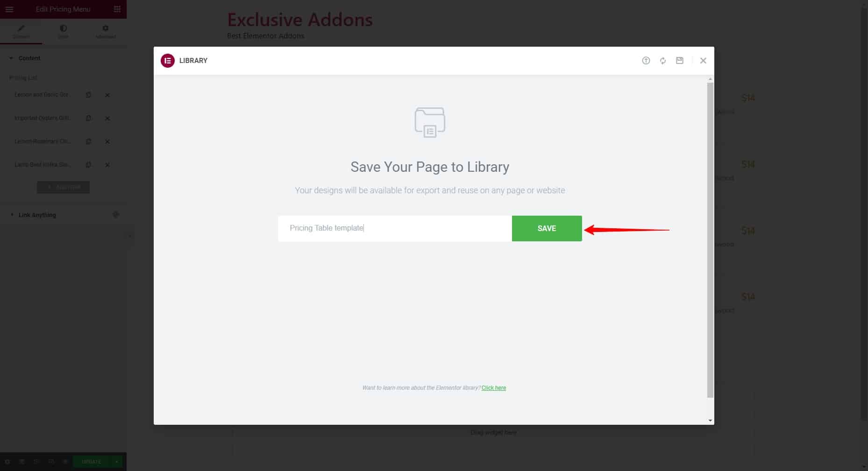
Task: Click the 'Exclusive Addons' page heading
Action: point(300,20)
